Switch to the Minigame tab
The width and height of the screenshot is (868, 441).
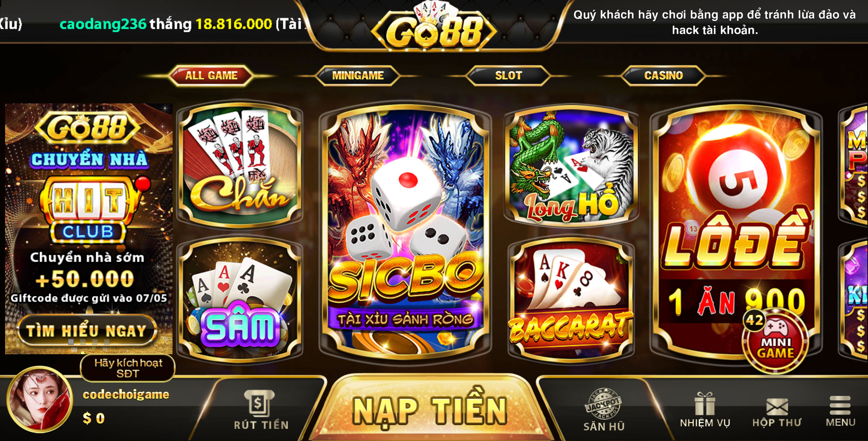(358, 75)
